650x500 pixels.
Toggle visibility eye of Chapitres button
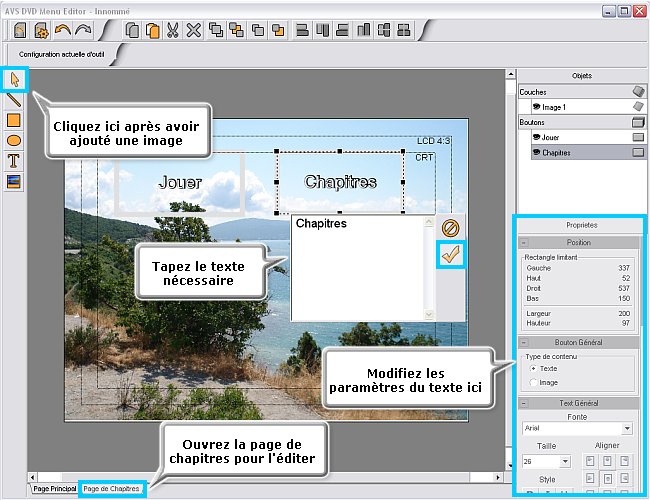tap(536, 152)
